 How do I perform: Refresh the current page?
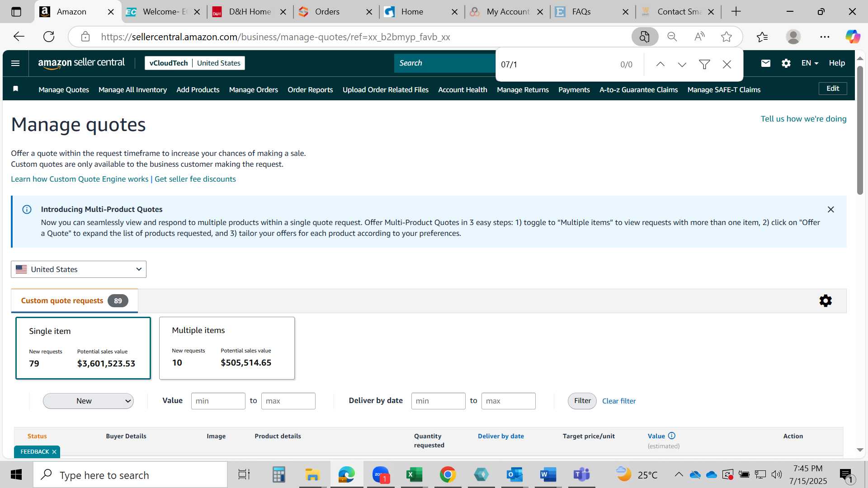(x=49, y=37)
